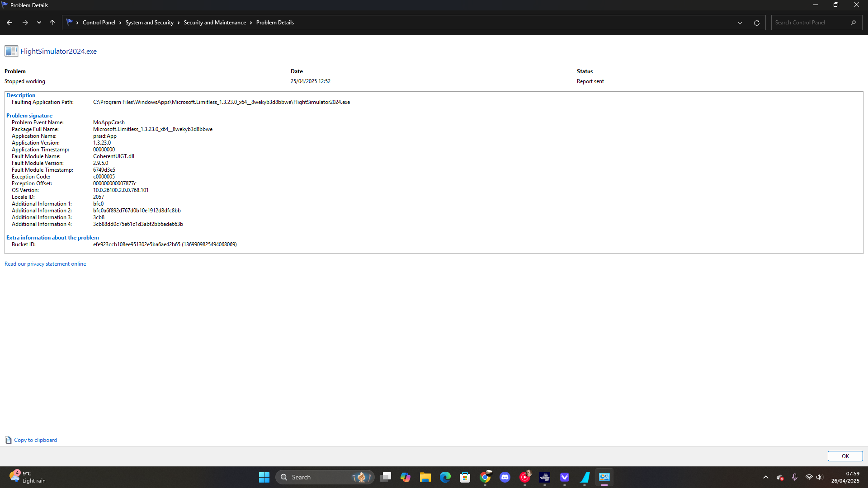
Task: Select Exception Code value c0000005
Action: pyautogui.click(x=104, y=177)
